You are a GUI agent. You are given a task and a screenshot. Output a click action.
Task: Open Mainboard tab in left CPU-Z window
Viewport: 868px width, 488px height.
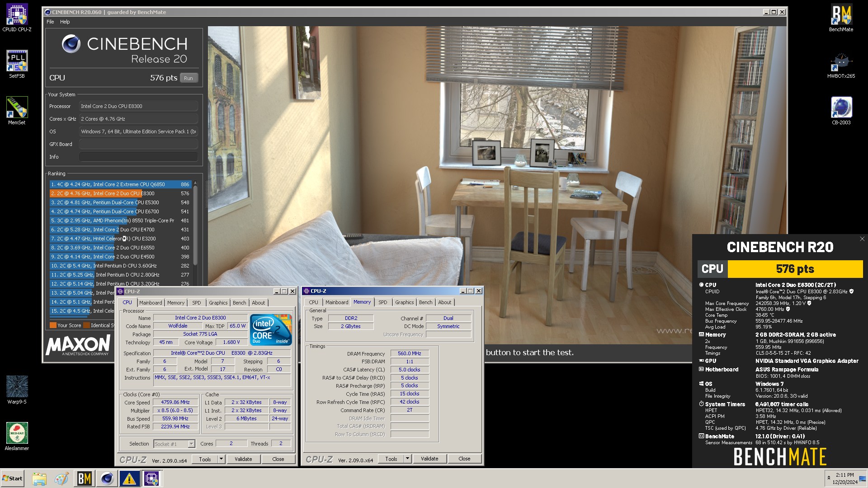coord(151,303)
